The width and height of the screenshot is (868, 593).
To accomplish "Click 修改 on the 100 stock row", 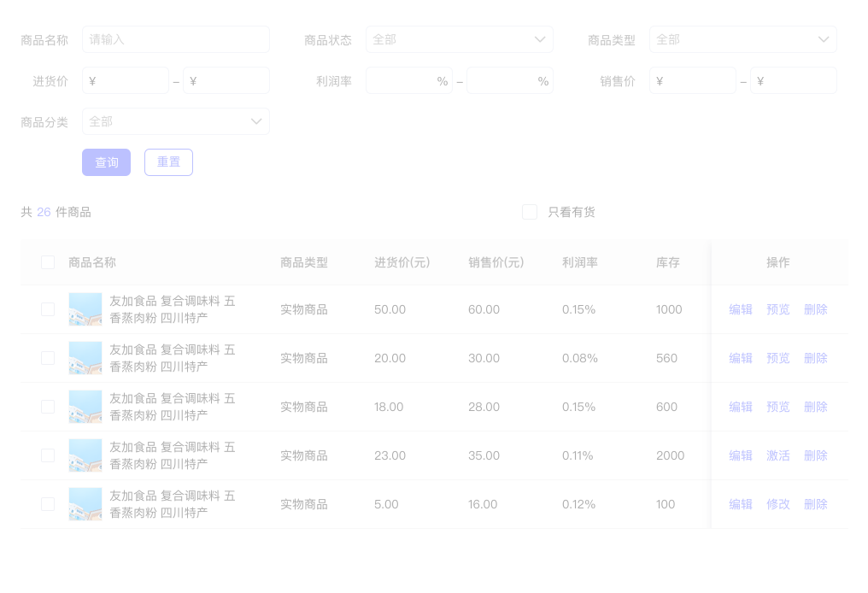I will tap(778, 504).
